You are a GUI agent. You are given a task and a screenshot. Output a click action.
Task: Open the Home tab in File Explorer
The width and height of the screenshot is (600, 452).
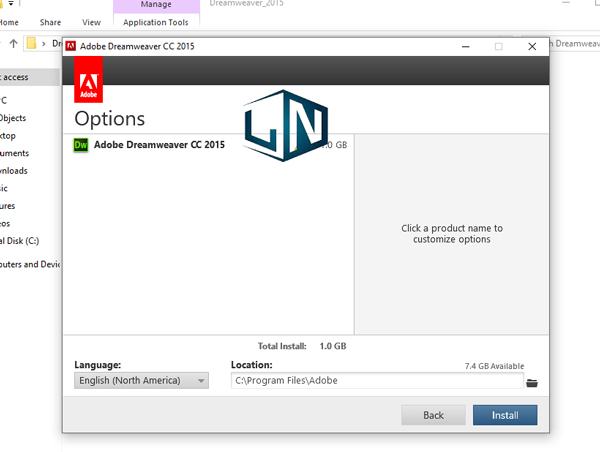pyautogui.click(x=8, y=22)
